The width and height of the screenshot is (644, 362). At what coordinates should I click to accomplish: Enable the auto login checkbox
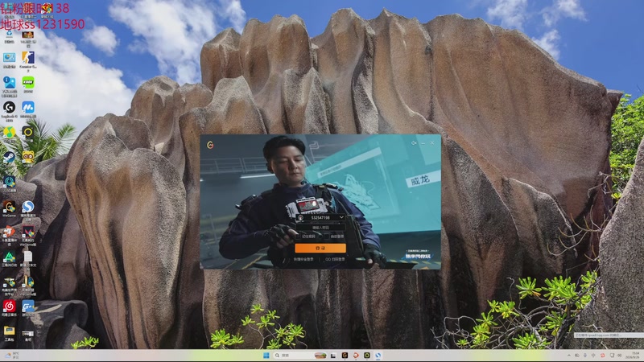pyautogui.click(x=328, y=237)
